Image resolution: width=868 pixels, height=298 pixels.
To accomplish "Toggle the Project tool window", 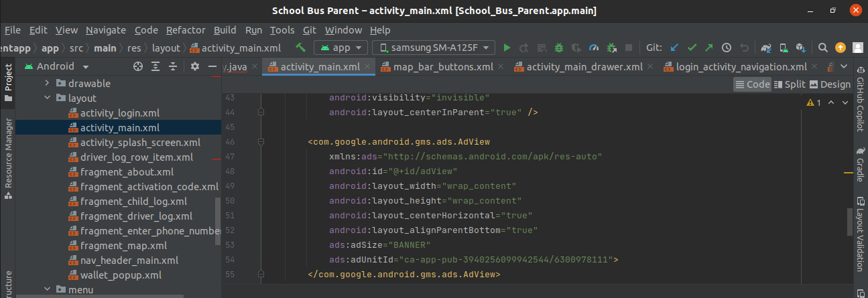I will point(8,83).
